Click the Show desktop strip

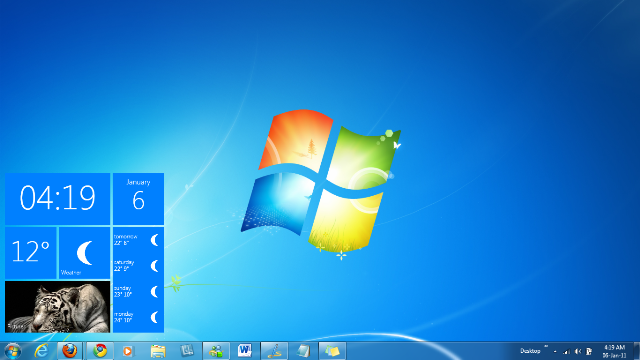coord(637,351)
